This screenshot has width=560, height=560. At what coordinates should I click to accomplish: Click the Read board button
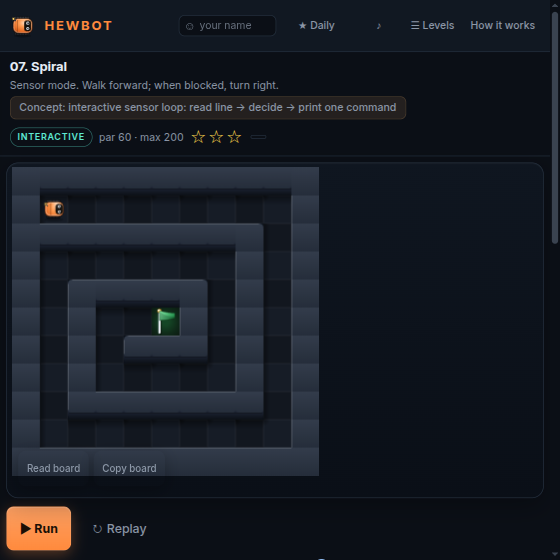click(54, 468)
